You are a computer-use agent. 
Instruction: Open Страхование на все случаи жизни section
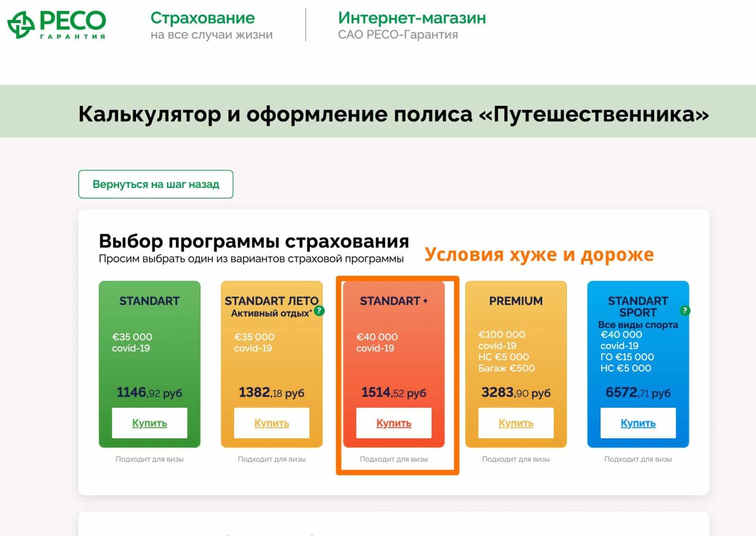[x=211, y=26]
